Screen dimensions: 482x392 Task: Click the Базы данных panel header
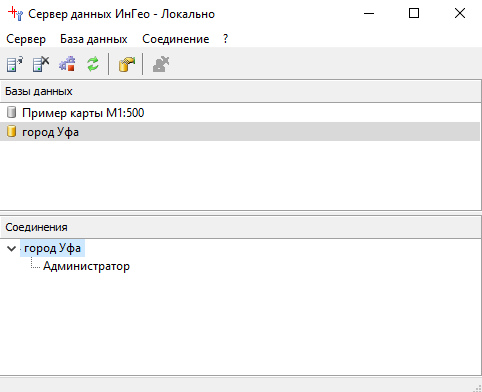(241, 91)
